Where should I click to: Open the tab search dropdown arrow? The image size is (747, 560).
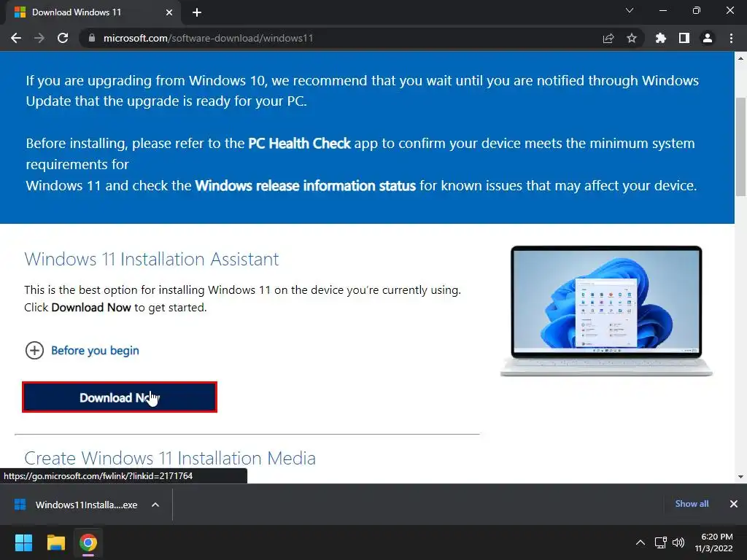630,10
